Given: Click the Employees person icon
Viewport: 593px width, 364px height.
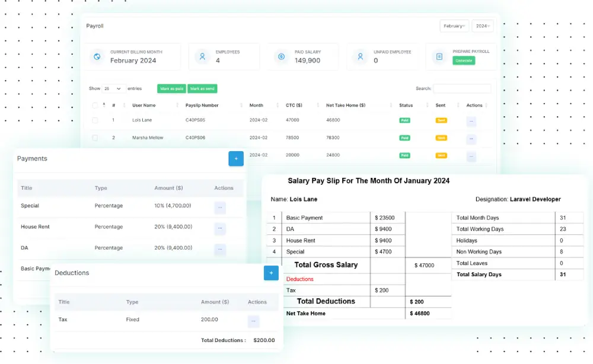Looking at the screenshot, I should (x=202, y=57).
